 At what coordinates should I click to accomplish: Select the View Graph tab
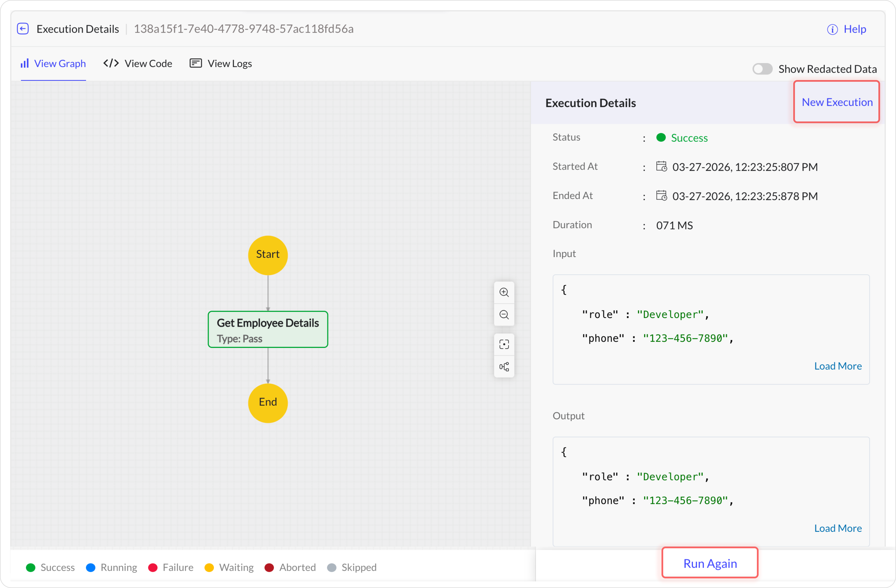click(53, 64)
